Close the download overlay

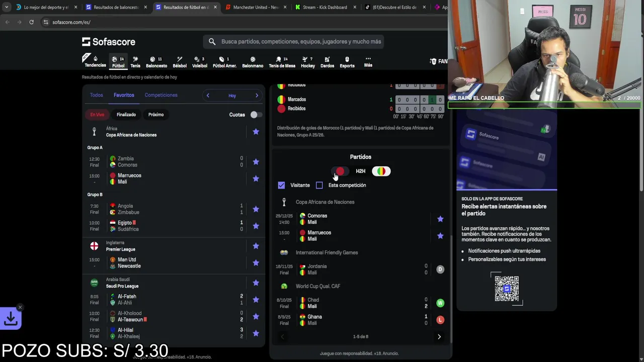(20, 307)
